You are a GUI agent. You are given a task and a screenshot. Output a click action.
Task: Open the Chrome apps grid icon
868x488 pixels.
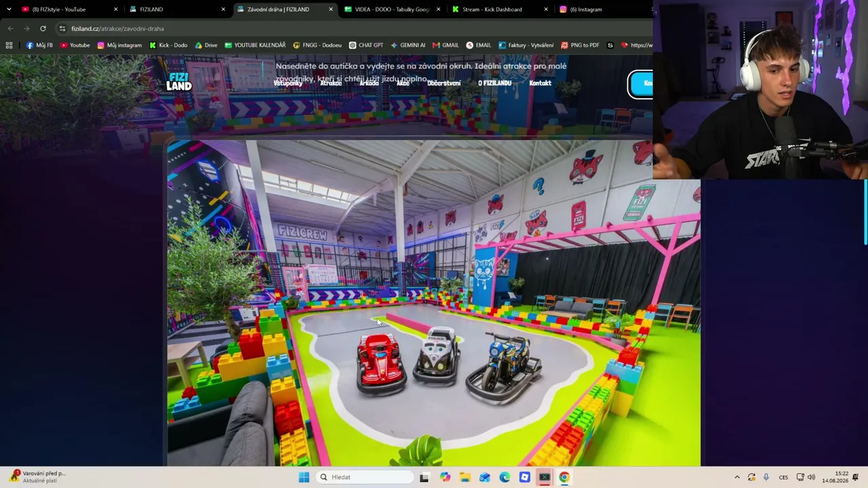pos(9,45)
